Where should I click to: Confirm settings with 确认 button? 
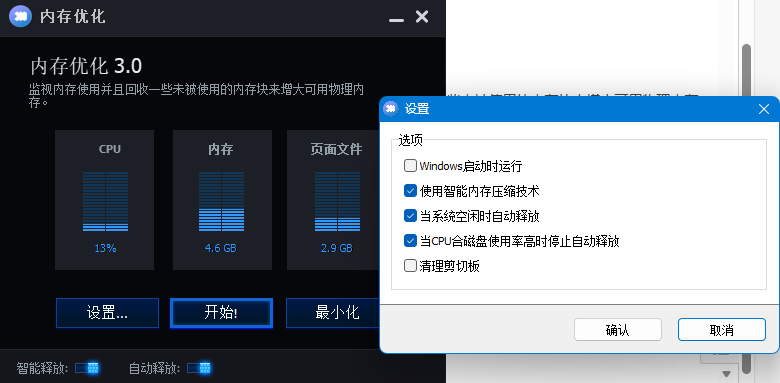618,330
